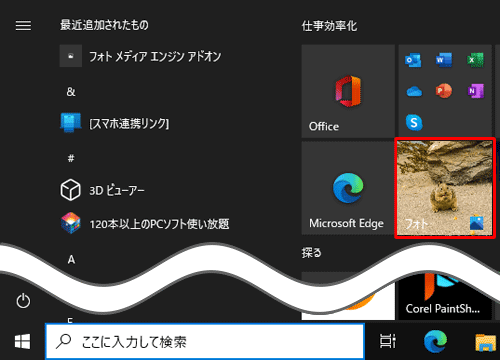Open File Explorer from the taskbar

[x=485, y=342]
